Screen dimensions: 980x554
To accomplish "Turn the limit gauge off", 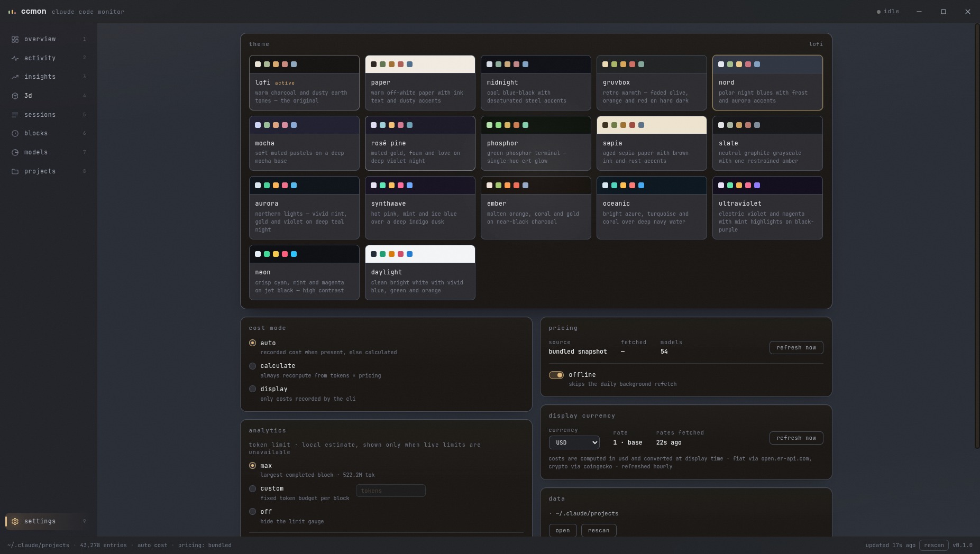I will point(252,512).
